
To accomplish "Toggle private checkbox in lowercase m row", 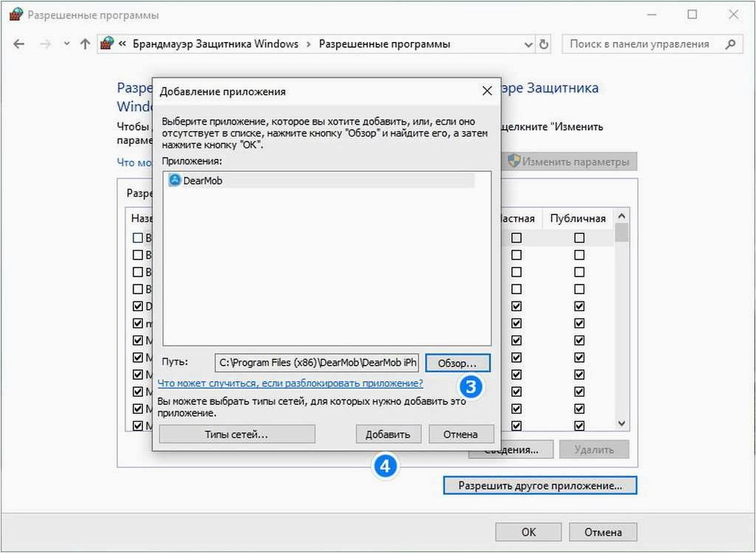I will click(x=517, y=323).
